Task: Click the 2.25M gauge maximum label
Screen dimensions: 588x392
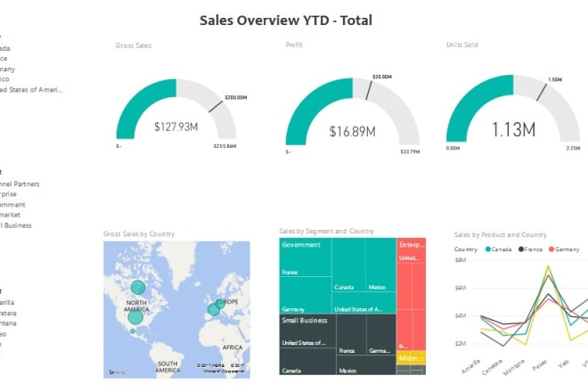Action: (x=574, y=148)
